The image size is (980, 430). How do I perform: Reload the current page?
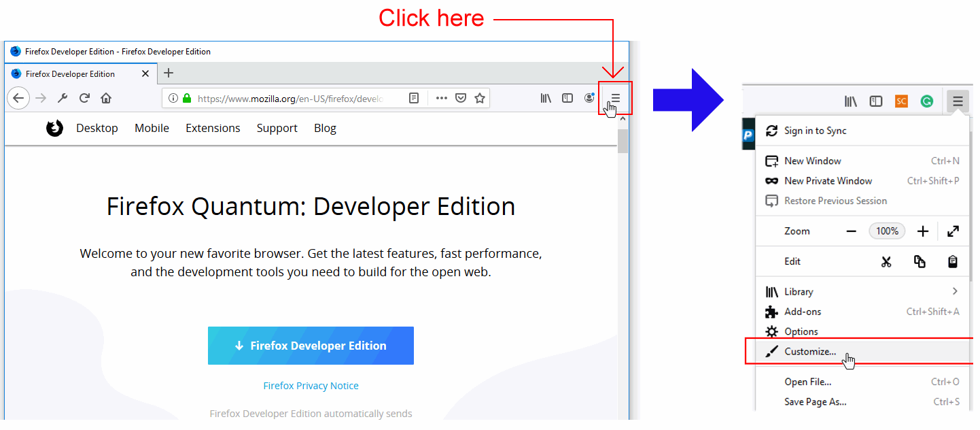84,98
